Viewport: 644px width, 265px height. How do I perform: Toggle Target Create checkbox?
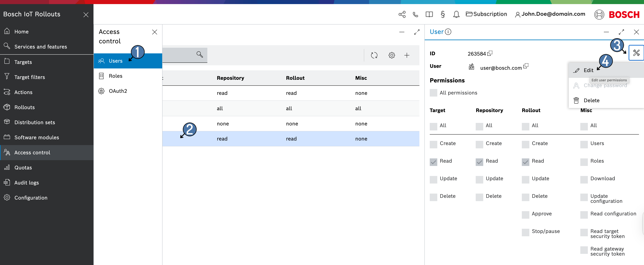[x=433, y=144]
